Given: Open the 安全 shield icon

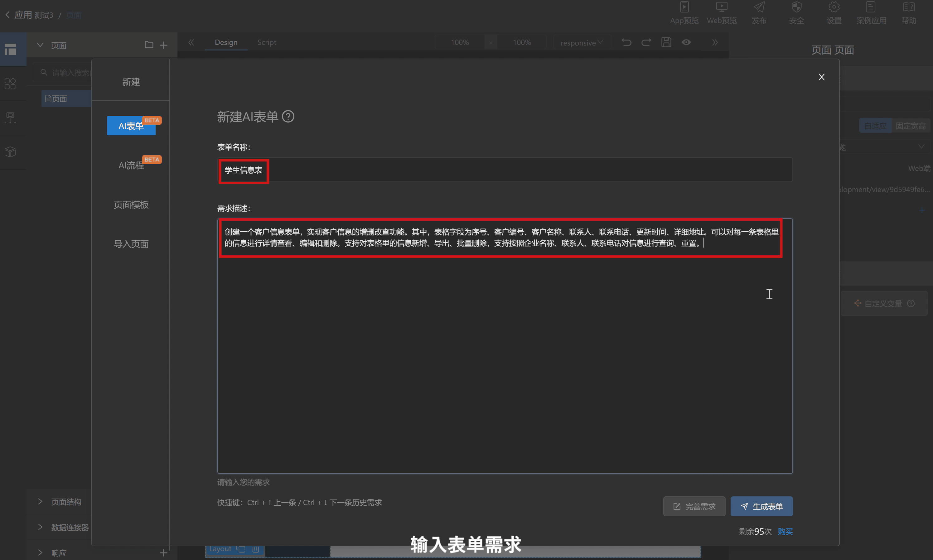Looking at the screenshot, I should (x=796, y=7).
